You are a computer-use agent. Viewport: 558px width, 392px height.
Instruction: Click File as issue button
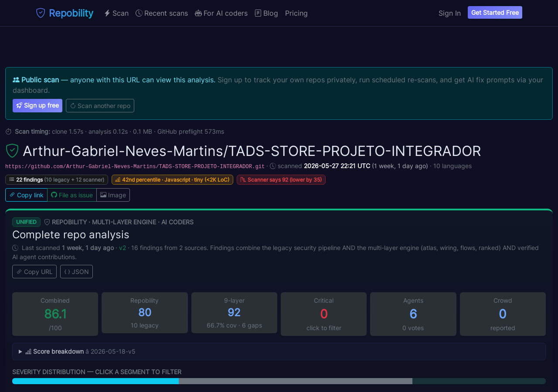coord(72,195)
